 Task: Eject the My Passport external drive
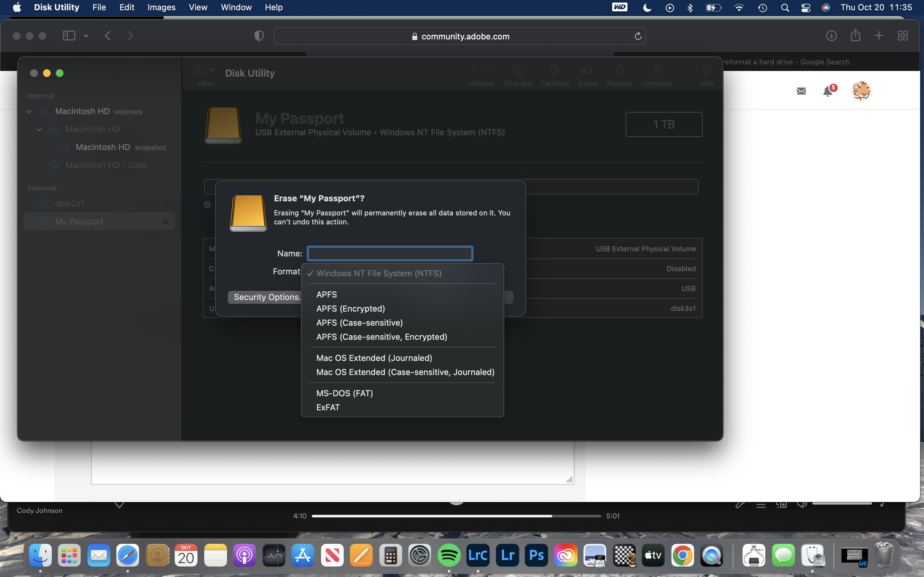click(165, 221)
